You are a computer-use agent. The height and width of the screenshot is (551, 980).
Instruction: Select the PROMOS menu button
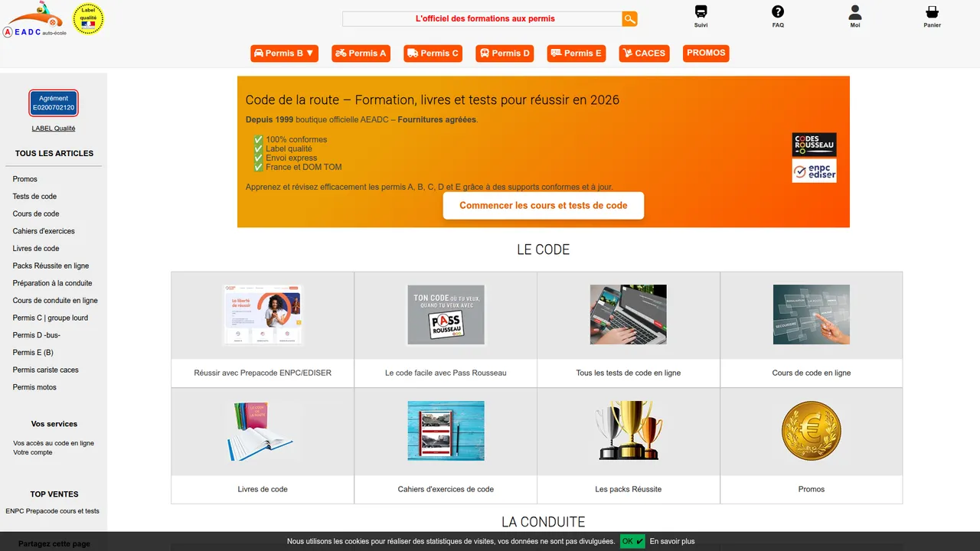(x=706, y=53)
